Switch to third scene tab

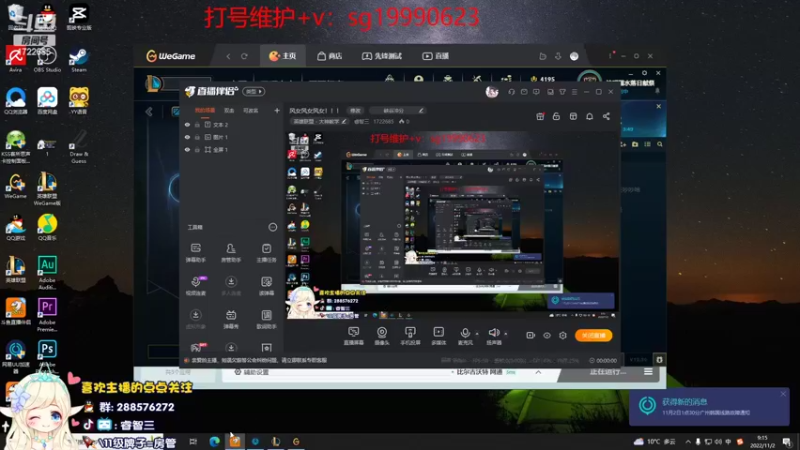pos(251,110)
